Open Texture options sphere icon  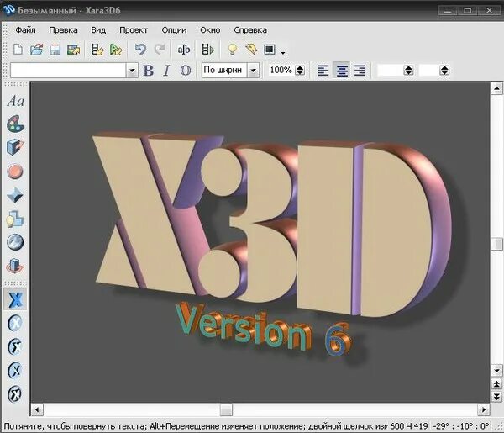(15, 242)
